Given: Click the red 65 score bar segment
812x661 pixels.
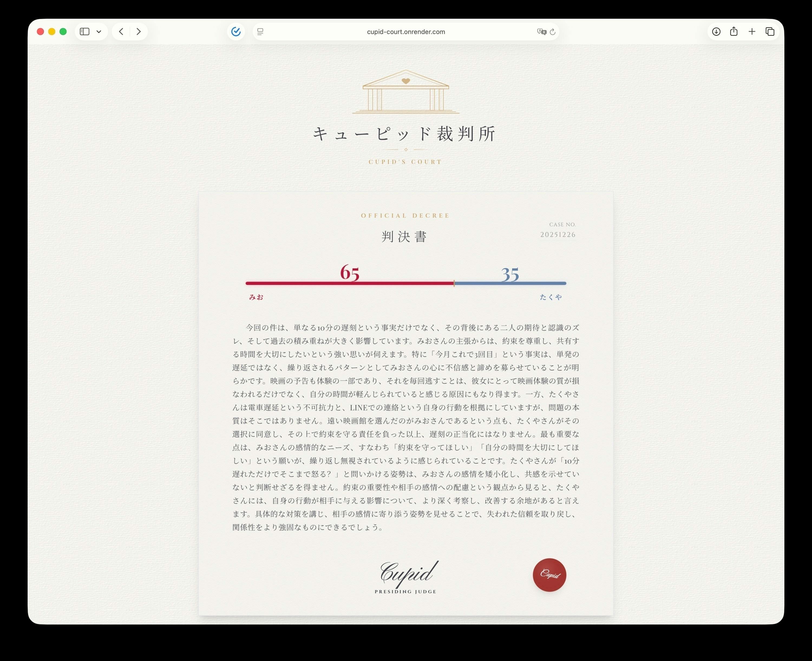Looking at the screenshot, I should coord(349,283).
